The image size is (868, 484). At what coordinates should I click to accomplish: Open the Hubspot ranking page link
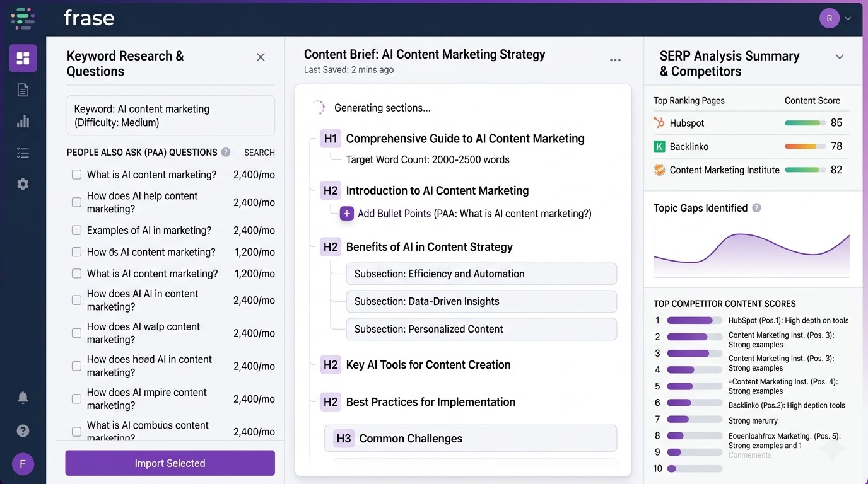(x=687, y=123)
